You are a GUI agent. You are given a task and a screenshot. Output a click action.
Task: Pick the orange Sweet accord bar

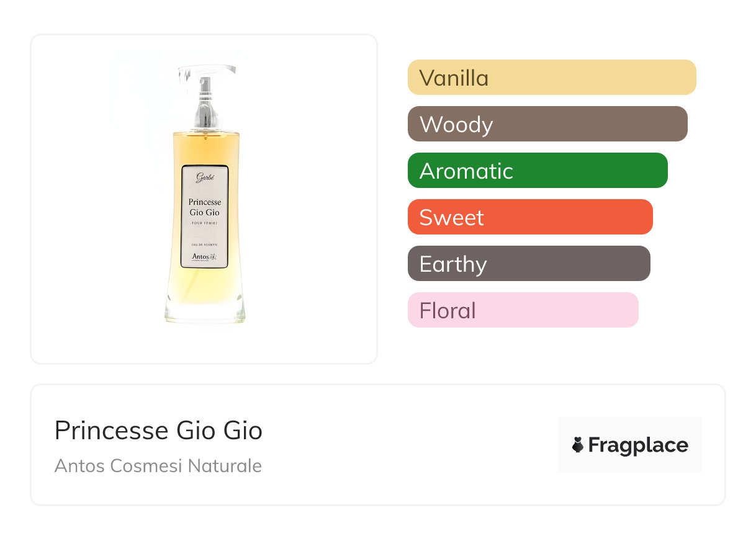coord(529,217)
